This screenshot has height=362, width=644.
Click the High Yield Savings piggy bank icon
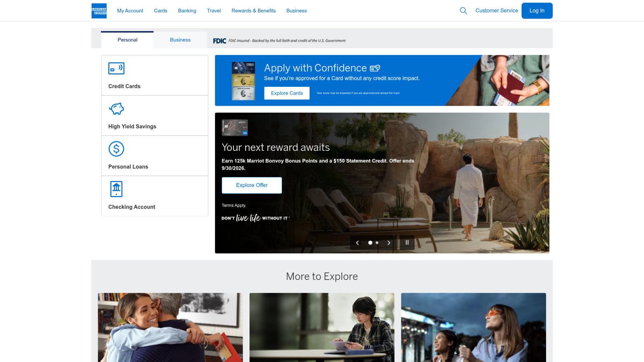(x=116, y=109)
